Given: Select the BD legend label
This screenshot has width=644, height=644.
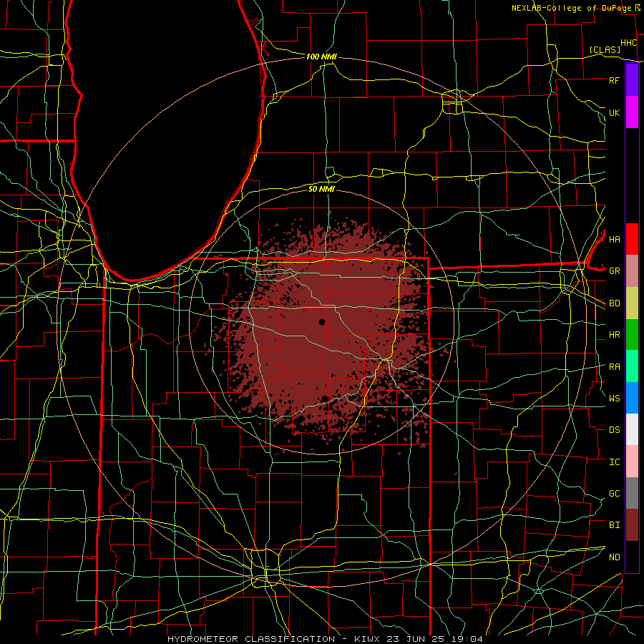Looking at the screenshot, I should point(614,303).
